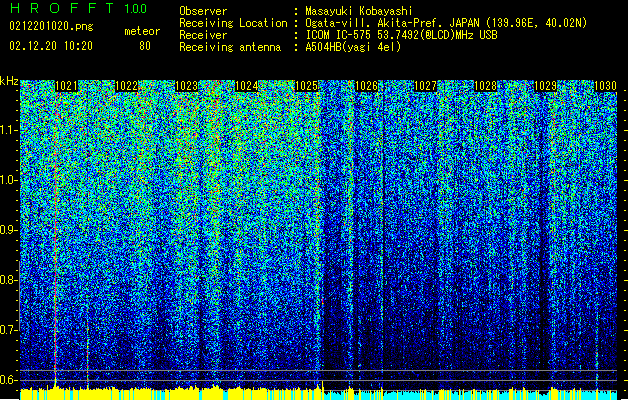Click the 1.1 frequency axis label

(8, 130)
